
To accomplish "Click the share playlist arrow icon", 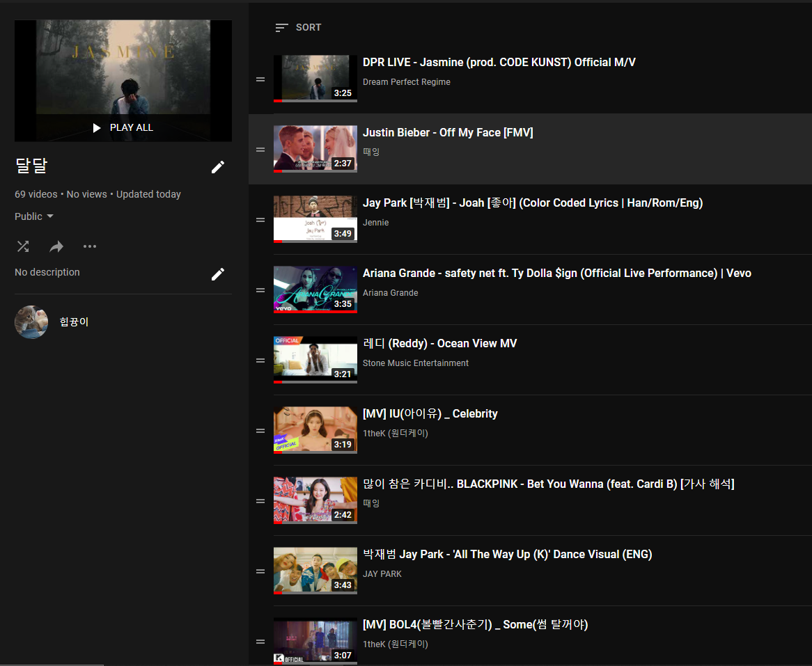I will point(56,246).
